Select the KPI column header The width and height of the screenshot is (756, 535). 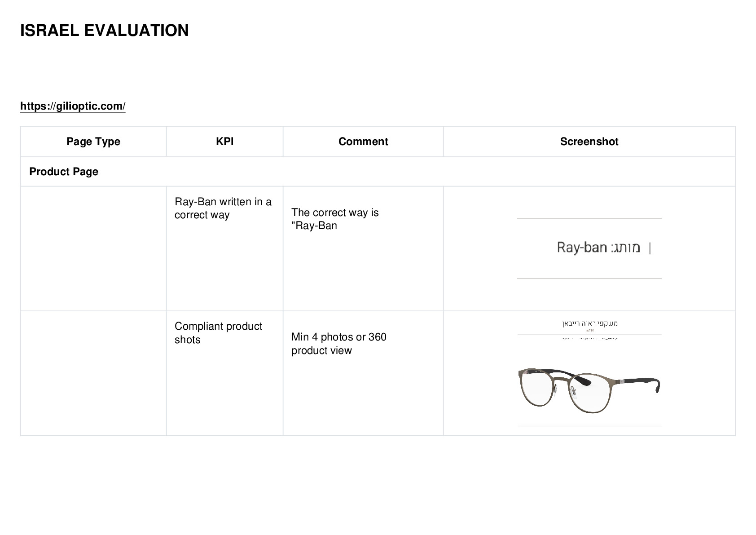pyautogui.click(x=224, y=141)
